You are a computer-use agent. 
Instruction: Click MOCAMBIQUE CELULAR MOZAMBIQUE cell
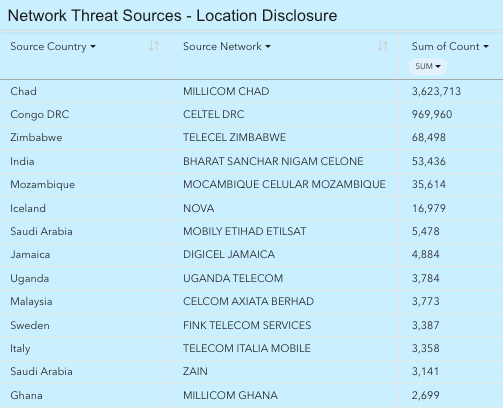(284, 184)
